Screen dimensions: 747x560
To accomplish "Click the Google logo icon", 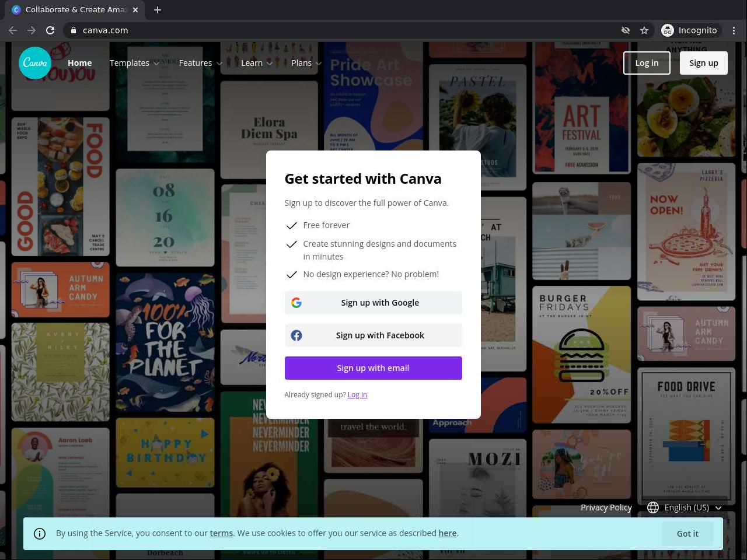I will coord(296,303).
